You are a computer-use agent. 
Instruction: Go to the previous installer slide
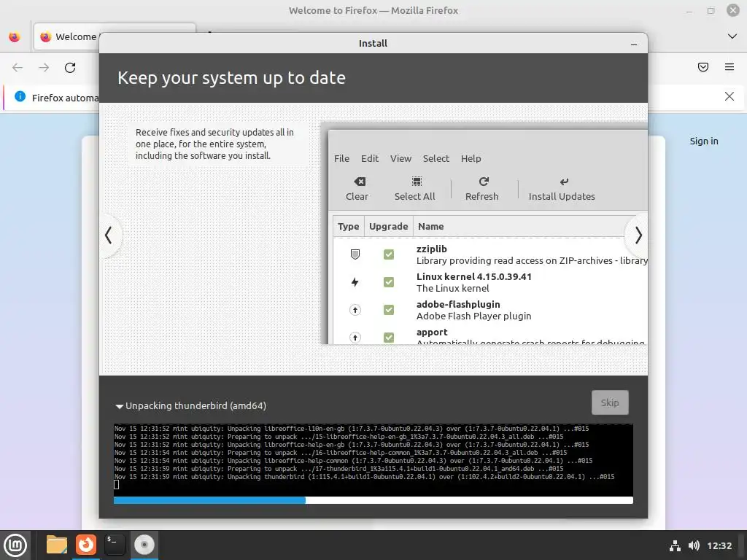pos(109,235)
